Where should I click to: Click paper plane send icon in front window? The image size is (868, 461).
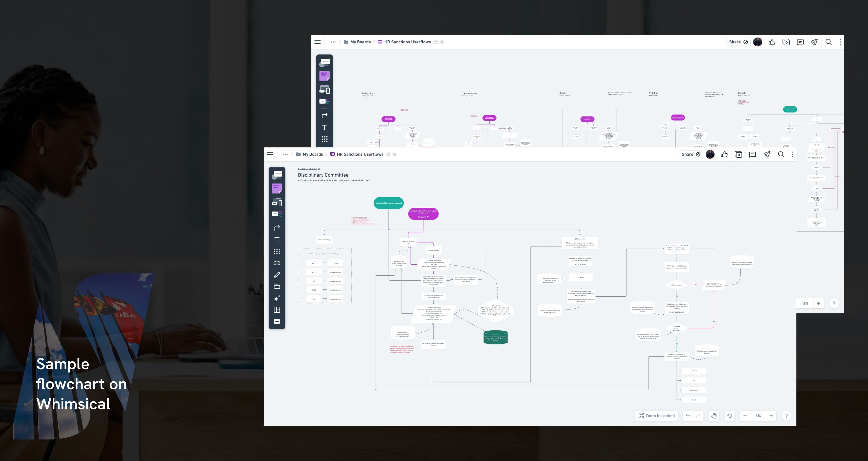pyautogui.click(x=767, y=154)
